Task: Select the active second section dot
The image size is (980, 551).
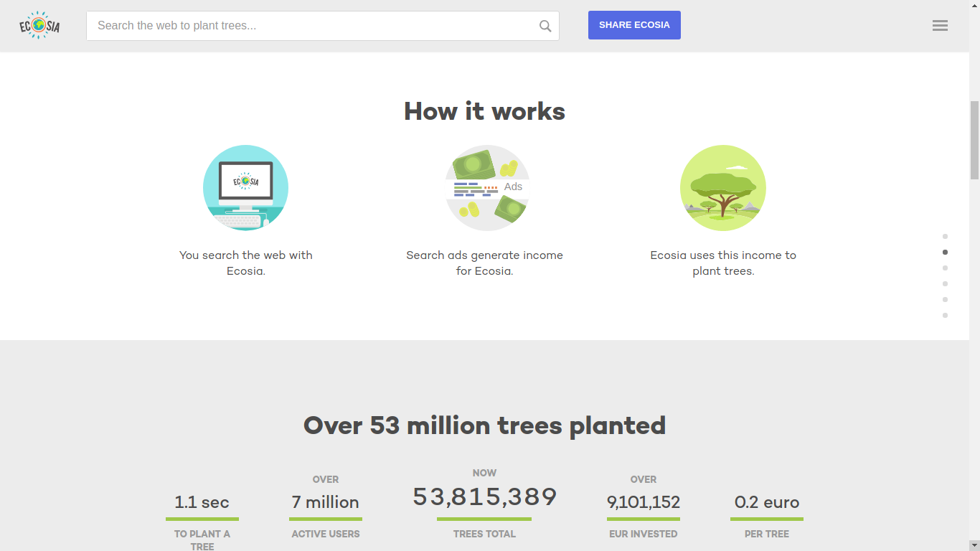Action: tap(945, 252)
